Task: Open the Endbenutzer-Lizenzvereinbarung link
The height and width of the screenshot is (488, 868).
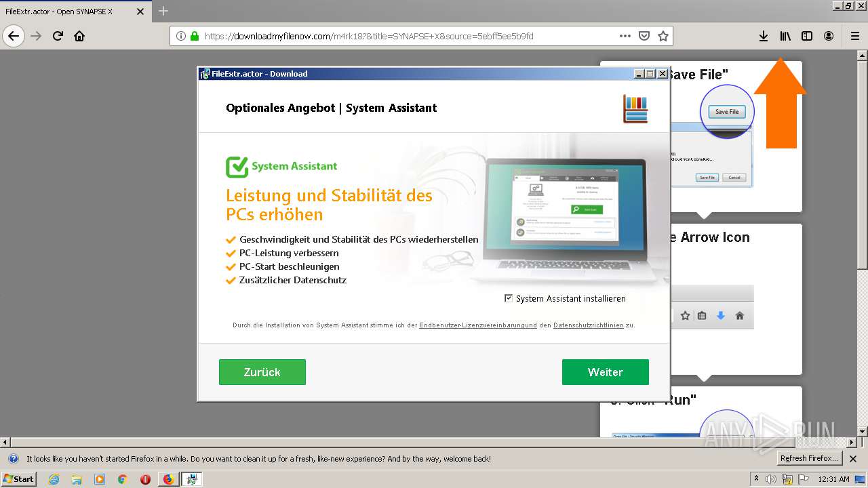Action: click(478, 325)
